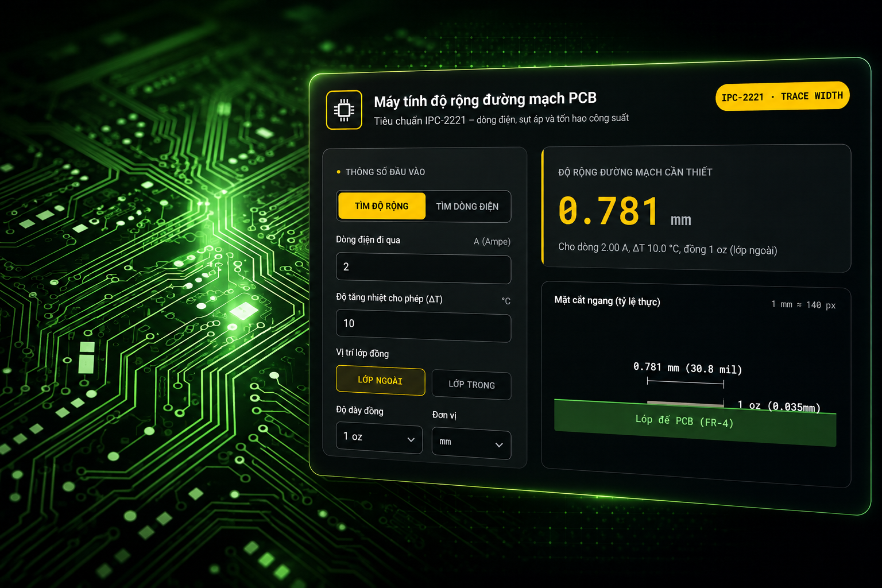Select the Lớp ngoài copper layer option
The image size is (882, 588).
(380, 380)
